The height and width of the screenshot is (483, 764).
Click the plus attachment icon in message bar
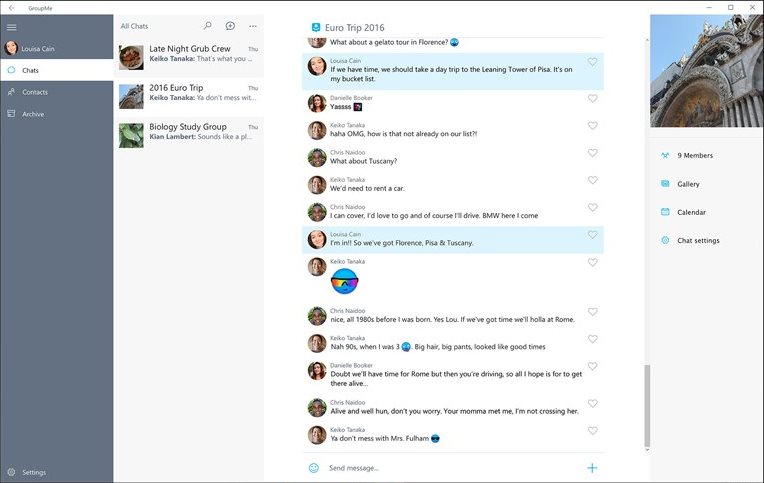click(592, 468)
